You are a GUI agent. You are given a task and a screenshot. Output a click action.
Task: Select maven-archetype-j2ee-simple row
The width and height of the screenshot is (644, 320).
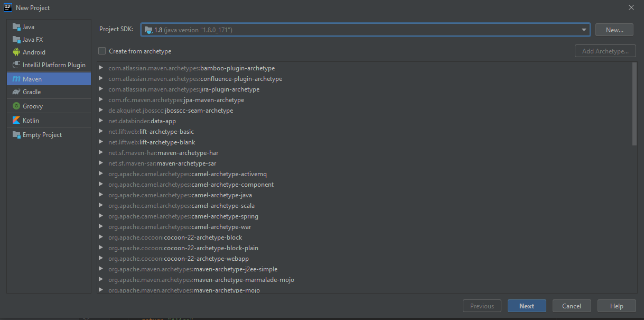[x=365, y=269]
